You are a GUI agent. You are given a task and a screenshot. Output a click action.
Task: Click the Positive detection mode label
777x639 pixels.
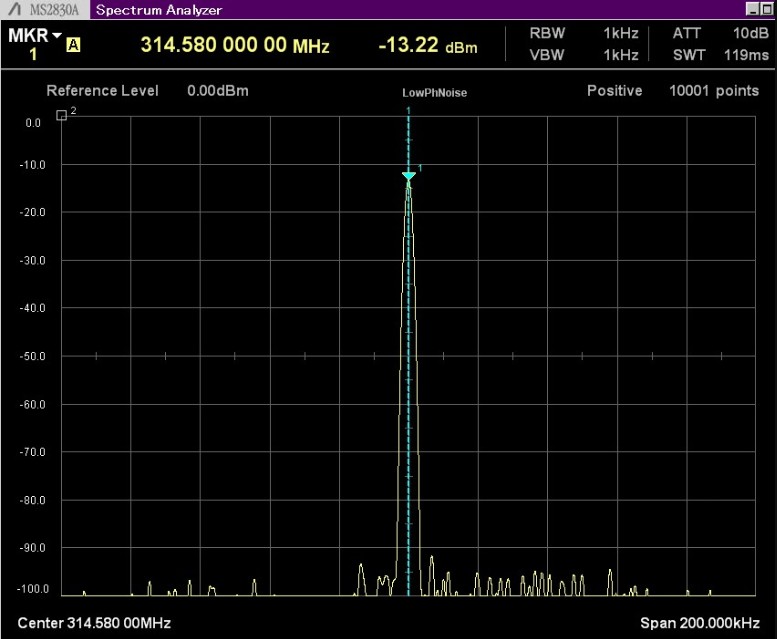click(614, 91)
